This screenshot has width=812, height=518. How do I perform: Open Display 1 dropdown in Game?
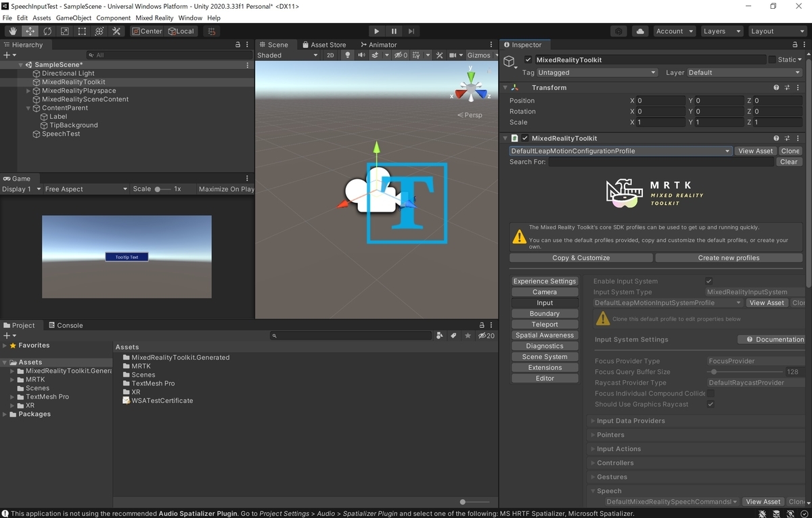[22, 189]
